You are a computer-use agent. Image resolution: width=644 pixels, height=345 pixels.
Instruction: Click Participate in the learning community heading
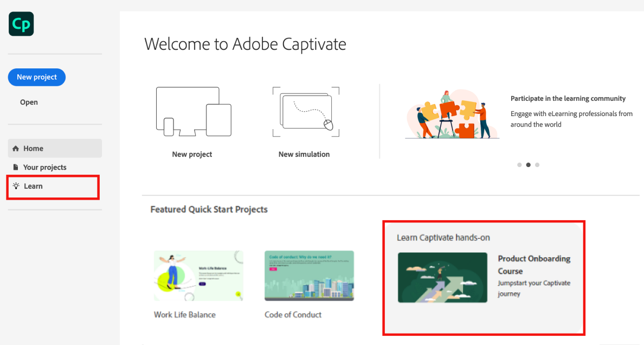coord(568,99)
